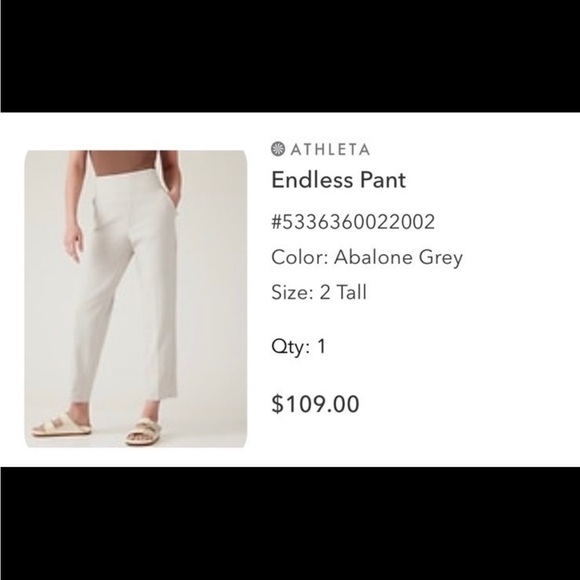Open the Endless Pant product title
Image resolution: width=580 pixels, height=580 pixels.
tap(338, 180)
